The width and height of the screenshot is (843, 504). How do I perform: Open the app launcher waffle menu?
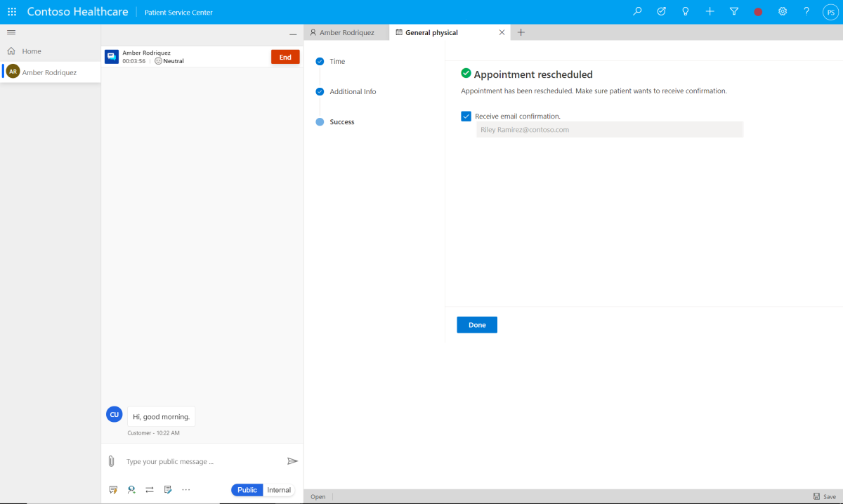point(12,12)
